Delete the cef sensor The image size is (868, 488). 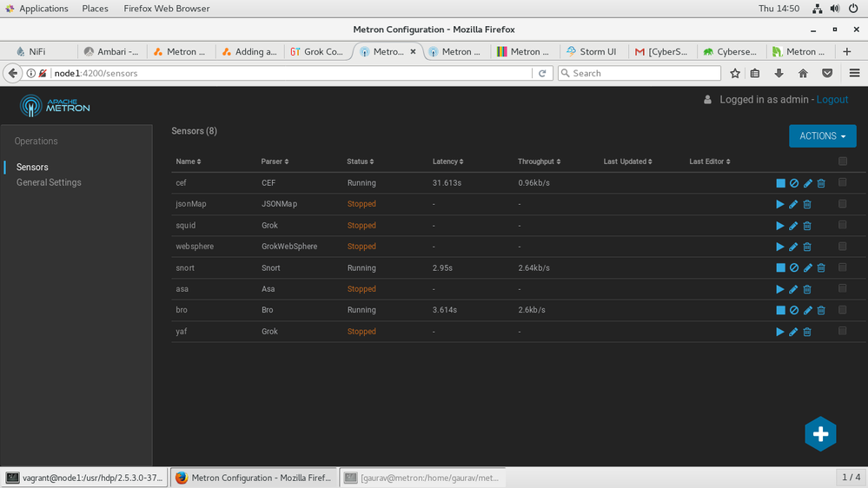[x=821, y=183]
